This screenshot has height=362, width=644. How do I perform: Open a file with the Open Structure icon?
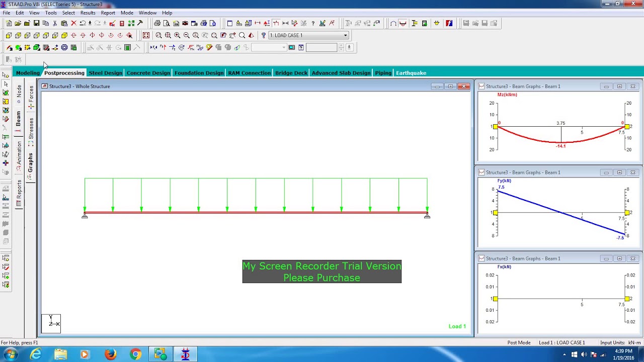18,23
